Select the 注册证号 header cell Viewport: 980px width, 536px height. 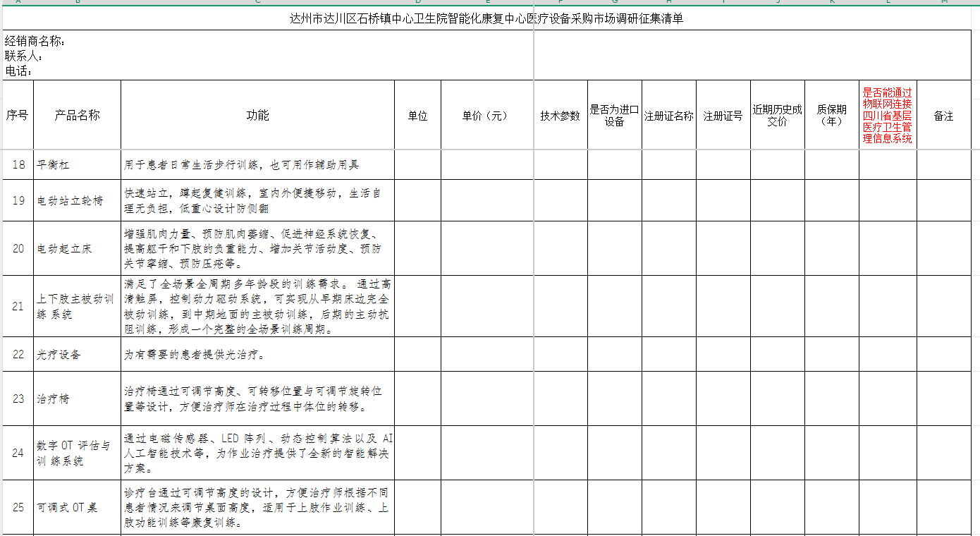tap(723, 116)
